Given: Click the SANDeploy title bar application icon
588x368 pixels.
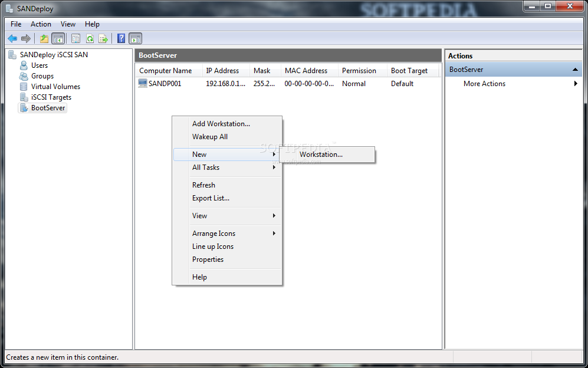Looking at the screenshot, I should (10, 8).
